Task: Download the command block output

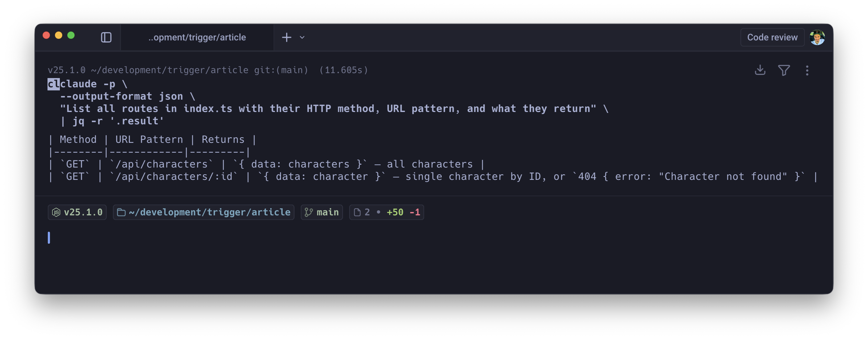Action: (x=760, y=70)
